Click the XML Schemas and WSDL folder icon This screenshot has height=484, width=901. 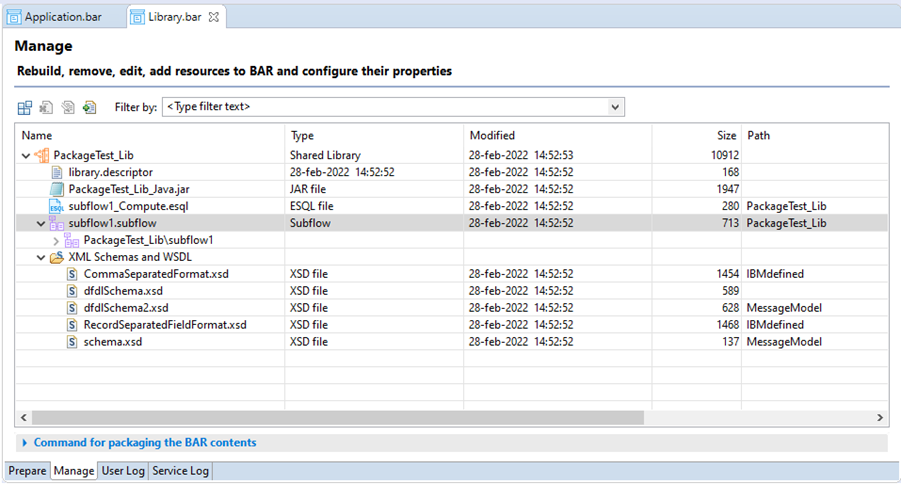[x=56, y=257]
